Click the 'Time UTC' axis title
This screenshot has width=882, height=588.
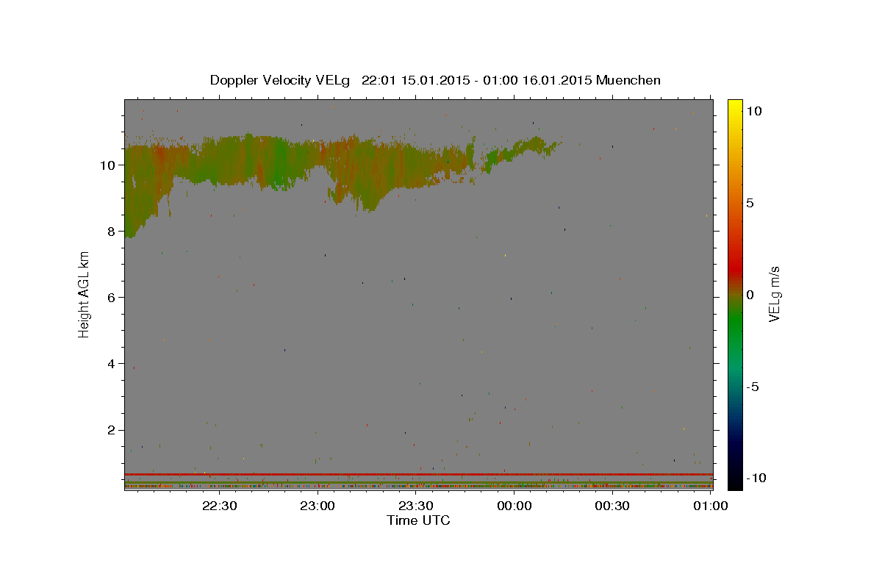(x=418, y=520)
